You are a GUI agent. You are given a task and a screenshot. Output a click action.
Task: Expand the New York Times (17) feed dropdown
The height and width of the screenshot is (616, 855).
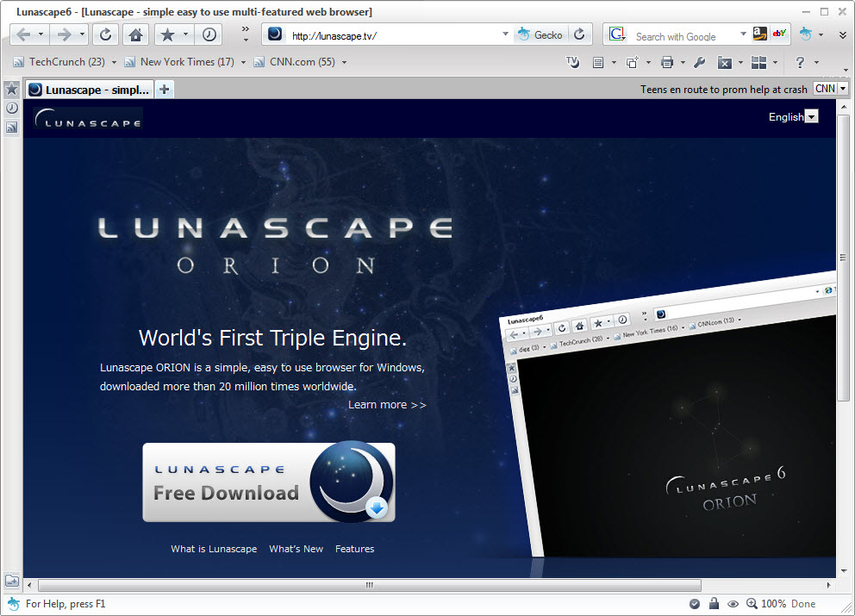click(243, 63)
